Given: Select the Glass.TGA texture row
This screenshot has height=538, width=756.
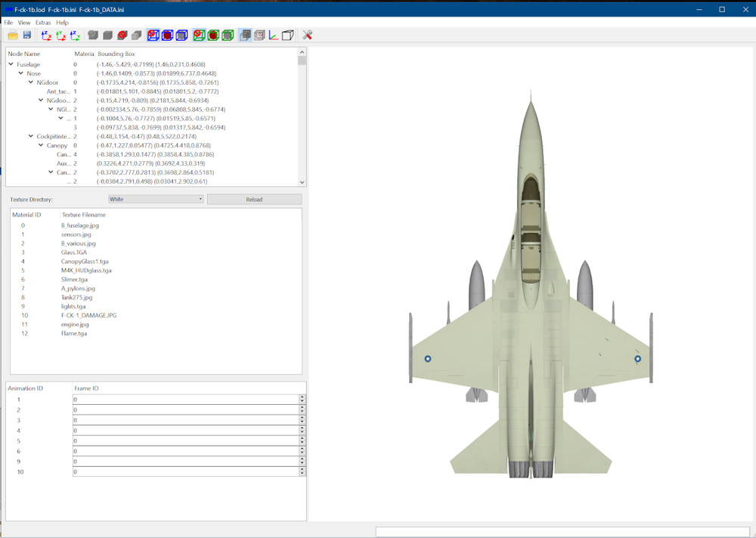Looking at the screenshot, I should pyautogui.click(x=156, y=253).
